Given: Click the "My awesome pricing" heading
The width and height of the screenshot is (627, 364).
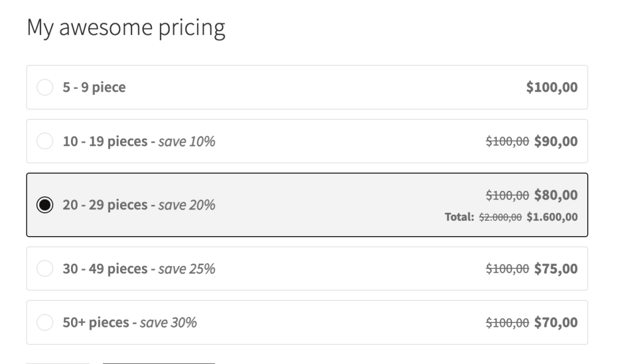Looking at the screenshot, I should pyautogui.click(x=126, y=28).
